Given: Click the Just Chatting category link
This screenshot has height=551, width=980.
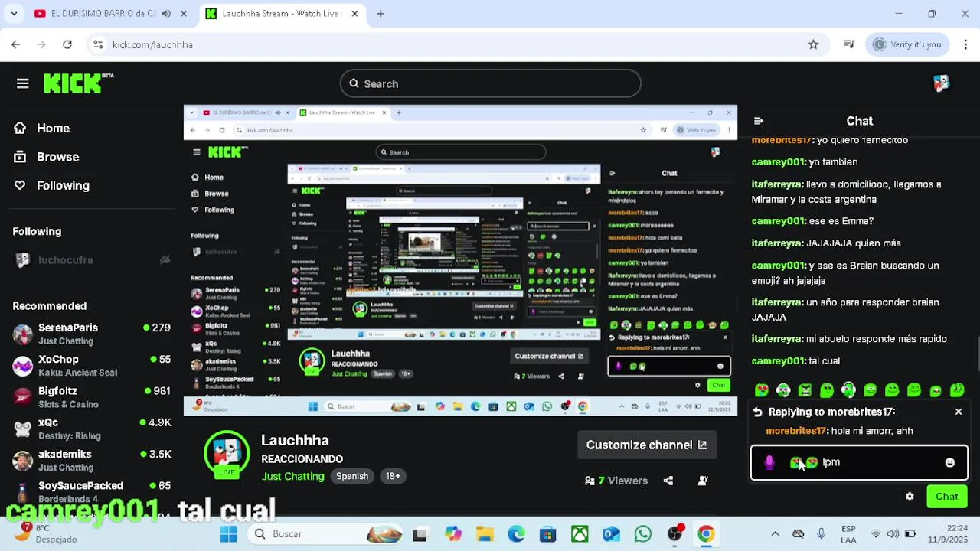Looking at the screenshot, I should click(293, 476).
